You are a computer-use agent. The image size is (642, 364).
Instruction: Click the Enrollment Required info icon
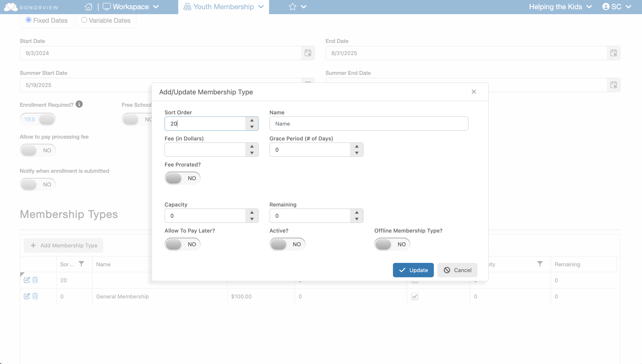[x=79, y=104]
